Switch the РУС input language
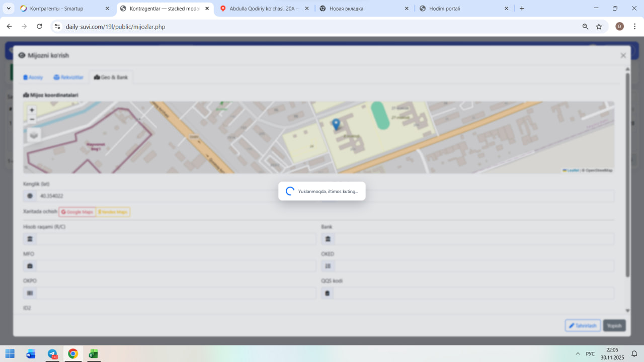The width and height of the screenshot is (644, 362). pos(590,353)
